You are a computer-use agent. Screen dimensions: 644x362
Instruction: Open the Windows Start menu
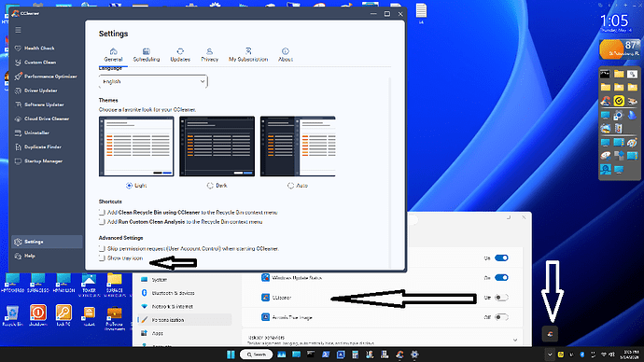tap(231, 355)
